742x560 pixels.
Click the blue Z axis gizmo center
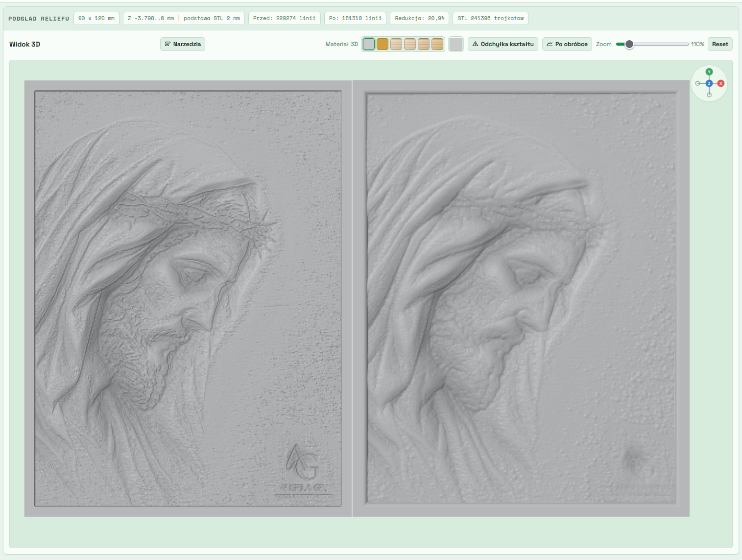click(x=709, y=83)
